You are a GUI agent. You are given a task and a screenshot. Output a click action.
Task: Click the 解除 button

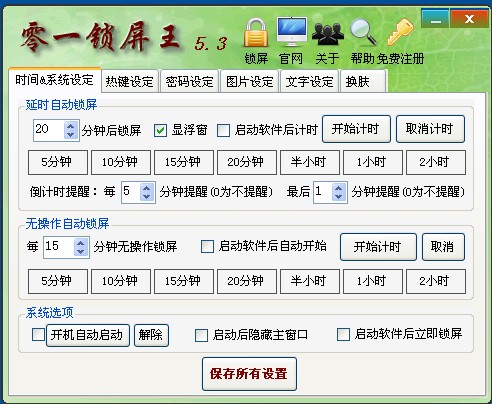pos(151,335)
